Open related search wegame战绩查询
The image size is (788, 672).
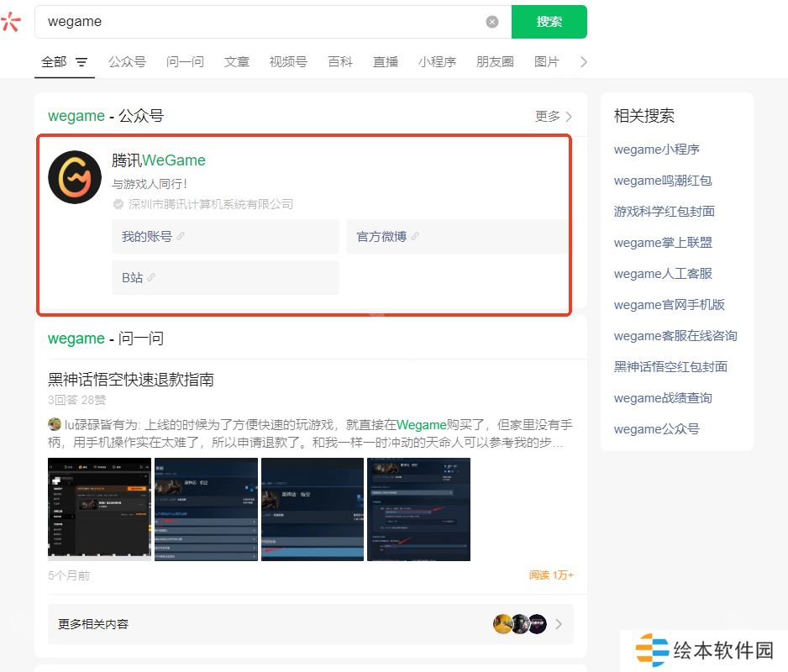tap(663, 398)
